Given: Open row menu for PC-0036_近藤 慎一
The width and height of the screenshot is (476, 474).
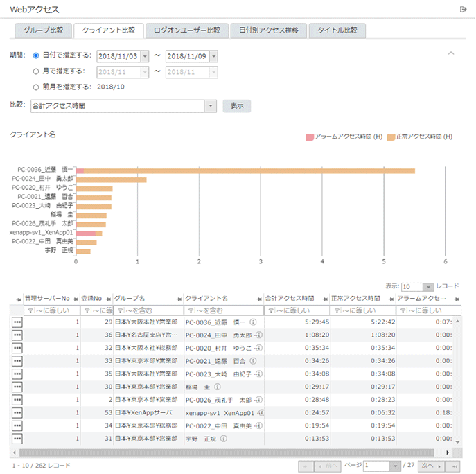Looking at the screenshot, I should click(17, 322).
